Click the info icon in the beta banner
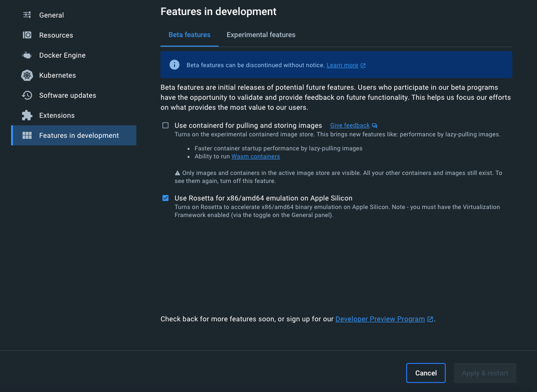The width and height of the screenshot is (537, 392). click(174, 65)
